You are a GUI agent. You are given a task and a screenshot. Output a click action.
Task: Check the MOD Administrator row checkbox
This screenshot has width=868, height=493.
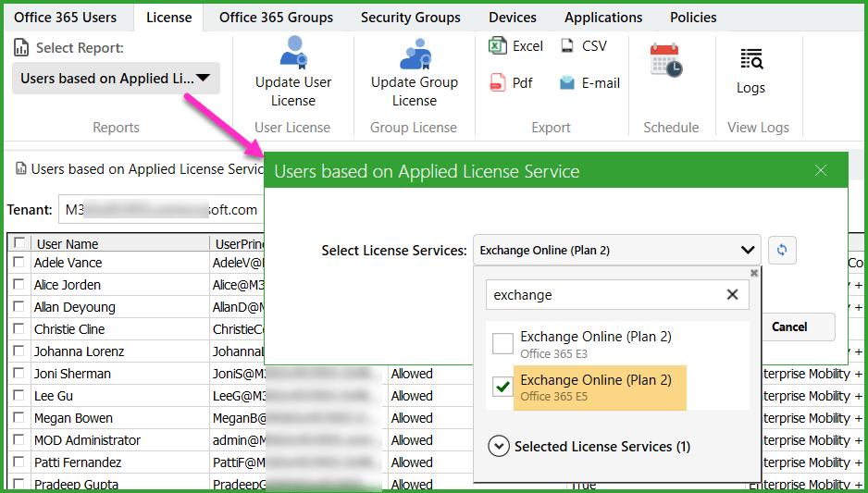coord(19,439)
